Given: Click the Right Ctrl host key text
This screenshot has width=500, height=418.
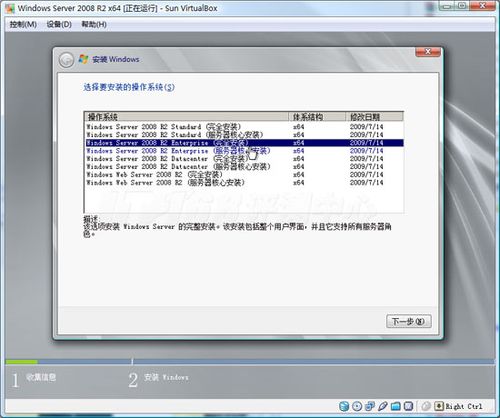Looking at the screenshot, I should (464, 406).
